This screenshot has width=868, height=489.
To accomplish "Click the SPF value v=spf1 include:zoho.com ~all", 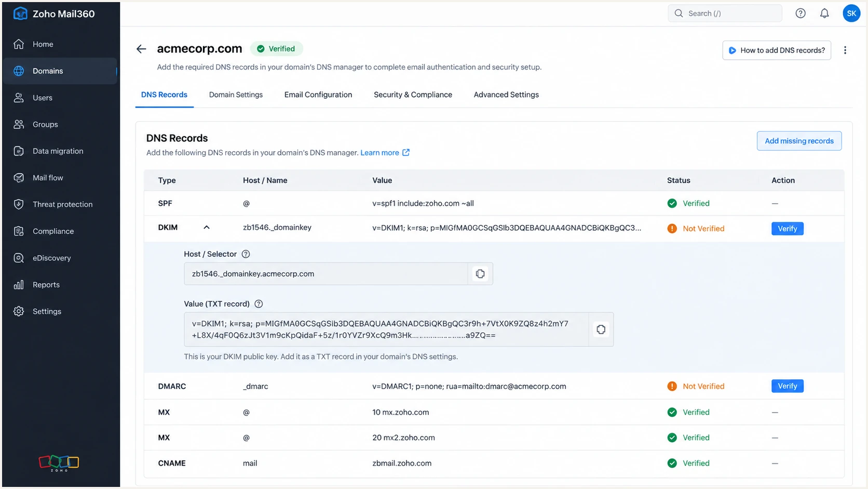I will click(423, 203).
